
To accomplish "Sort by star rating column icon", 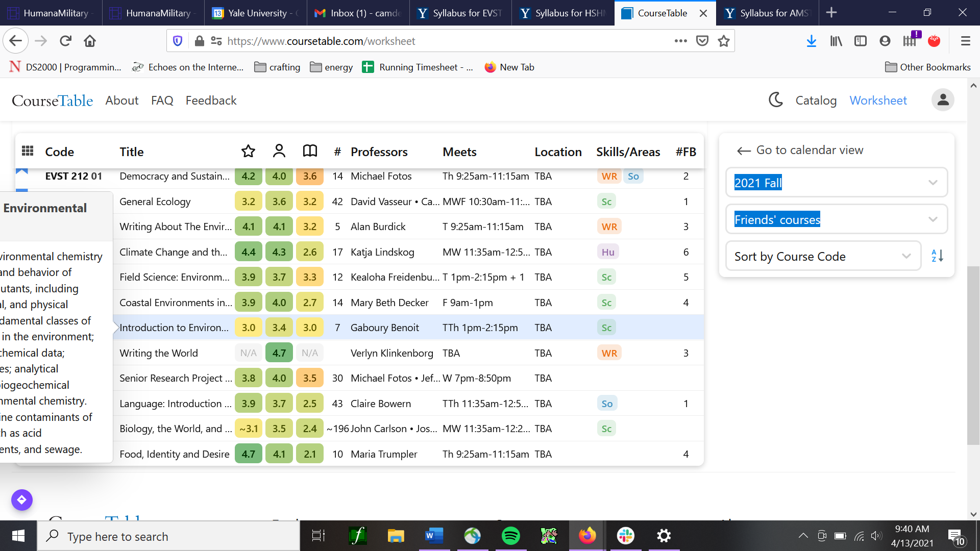I will pos(248,151).
